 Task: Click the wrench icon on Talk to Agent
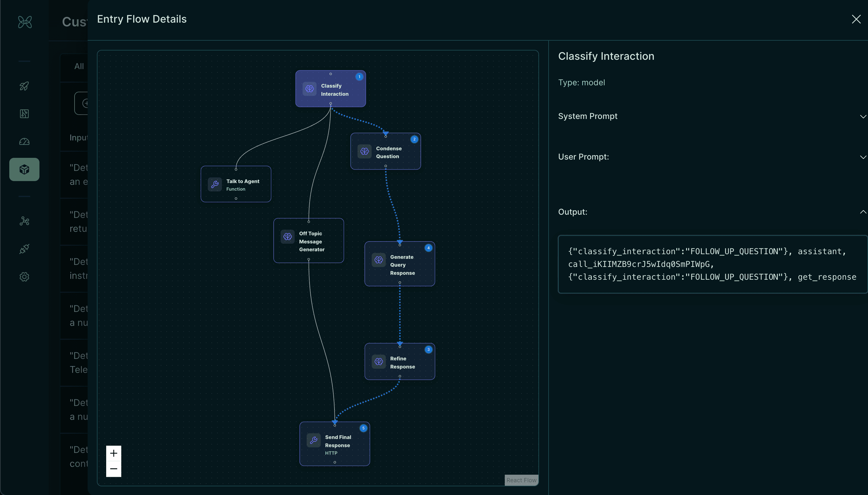click(214, 185)
